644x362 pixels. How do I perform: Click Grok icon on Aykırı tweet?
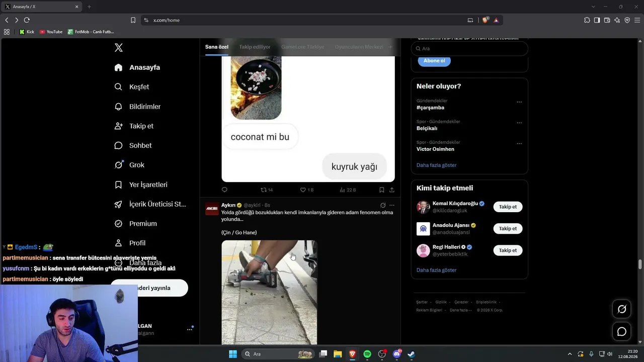pyautogui.click(x=383, y=205)
